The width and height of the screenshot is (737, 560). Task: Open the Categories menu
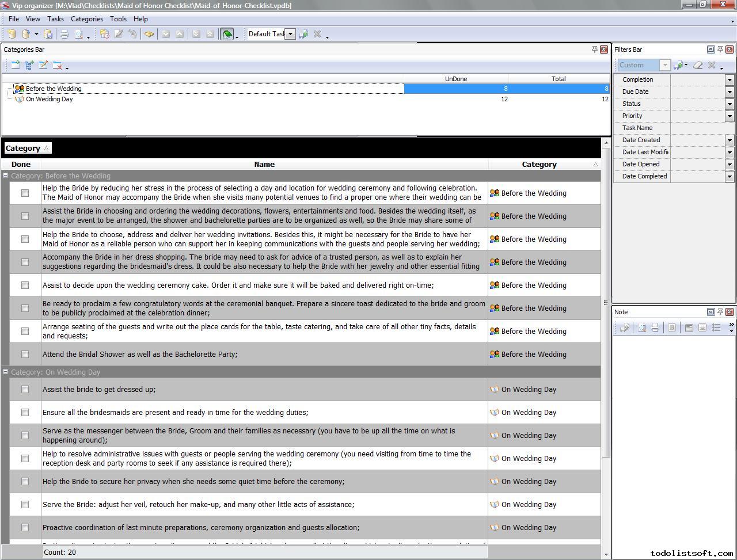point(86,19)
